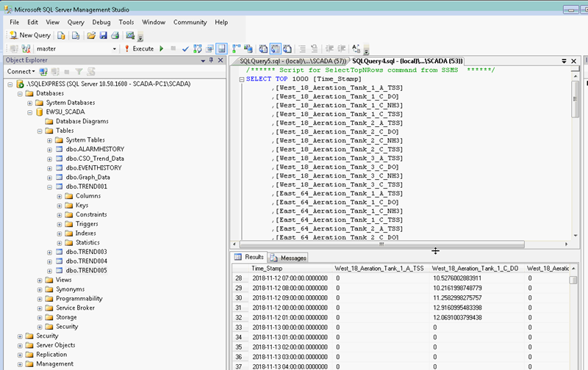588x370 pixels.
Task: Expand the dbo.ALARMHISTORY table node
Action: click(x=49, y=150)
